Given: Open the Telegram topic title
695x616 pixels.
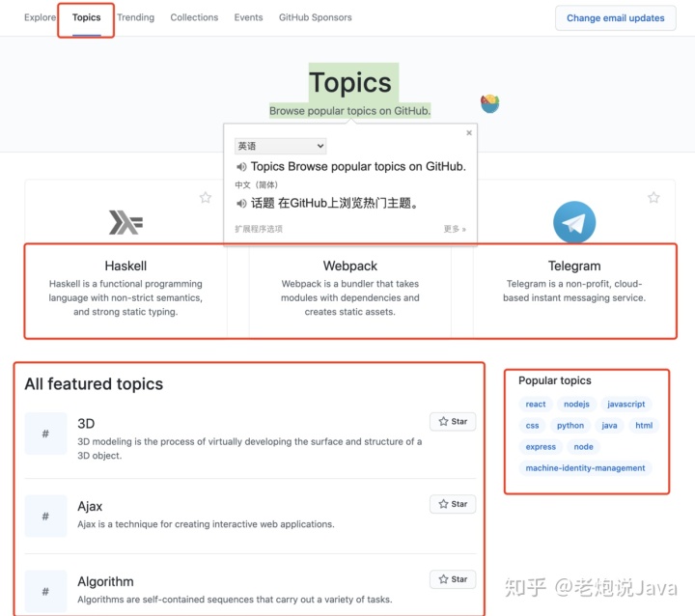Looking at the screenshot, I should tap(574, 266).
